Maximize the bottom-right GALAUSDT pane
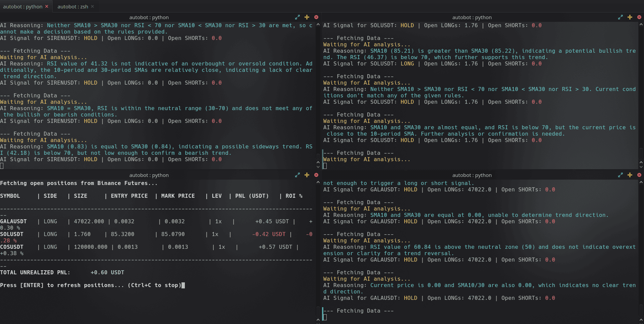This screenshot has width=644, height=324. click(620, 175)
